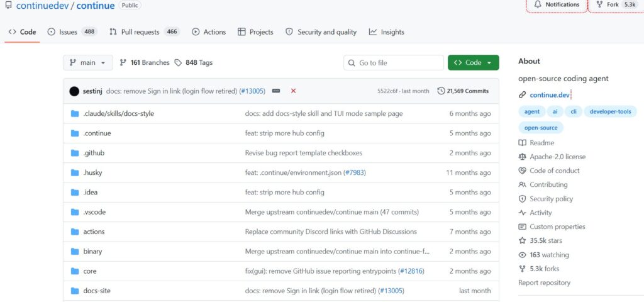Open the Insights tab

[387, 32]
